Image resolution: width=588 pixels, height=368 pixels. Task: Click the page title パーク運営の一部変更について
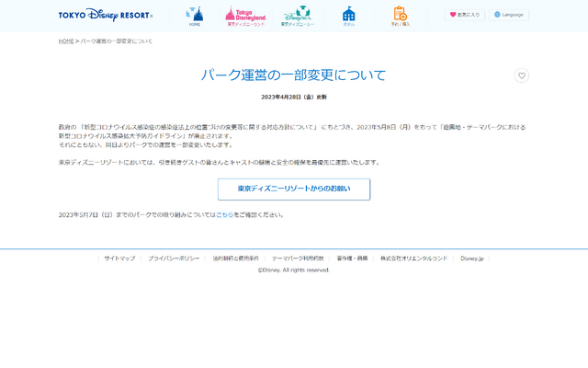[294, 75]
